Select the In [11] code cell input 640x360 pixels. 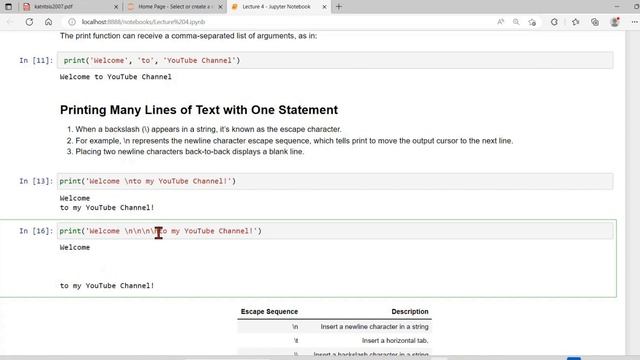click(335, 60)
